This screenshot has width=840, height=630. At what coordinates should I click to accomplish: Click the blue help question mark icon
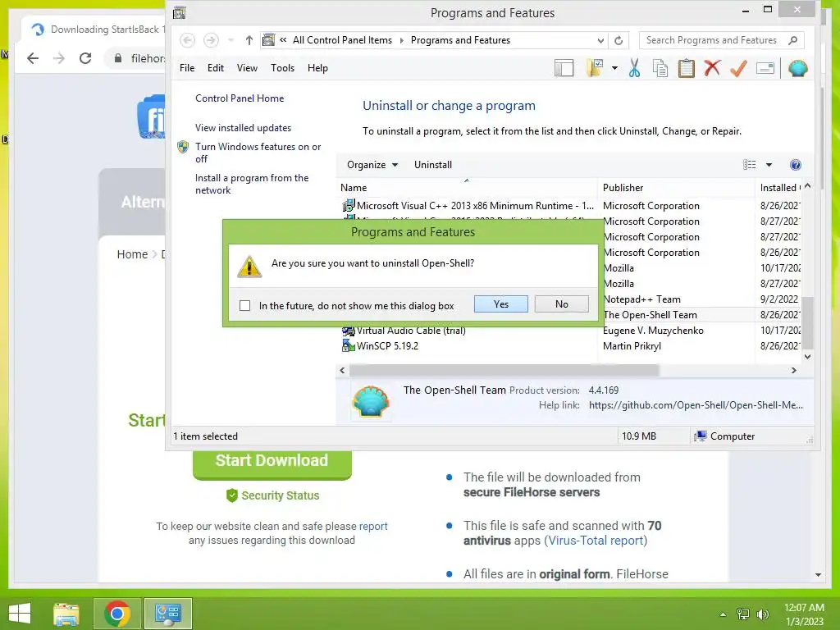(796, 165)
